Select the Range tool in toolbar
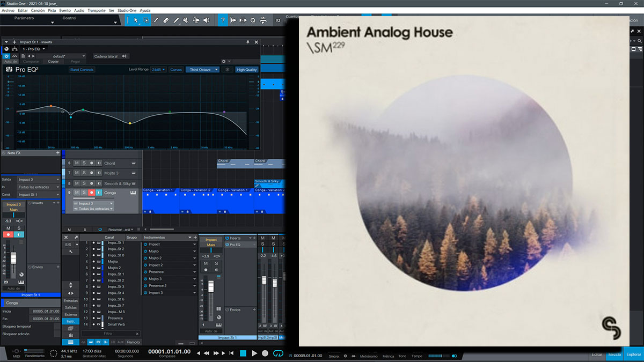The height and width of the screenshot is (362, 644). coord(145,20)
